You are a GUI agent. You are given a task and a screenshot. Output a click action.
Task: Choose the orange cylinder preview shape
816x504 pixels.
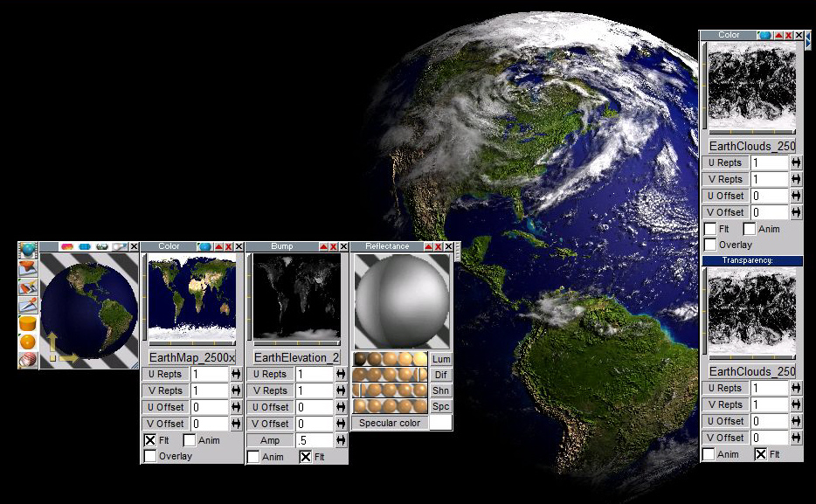point(28,323)
